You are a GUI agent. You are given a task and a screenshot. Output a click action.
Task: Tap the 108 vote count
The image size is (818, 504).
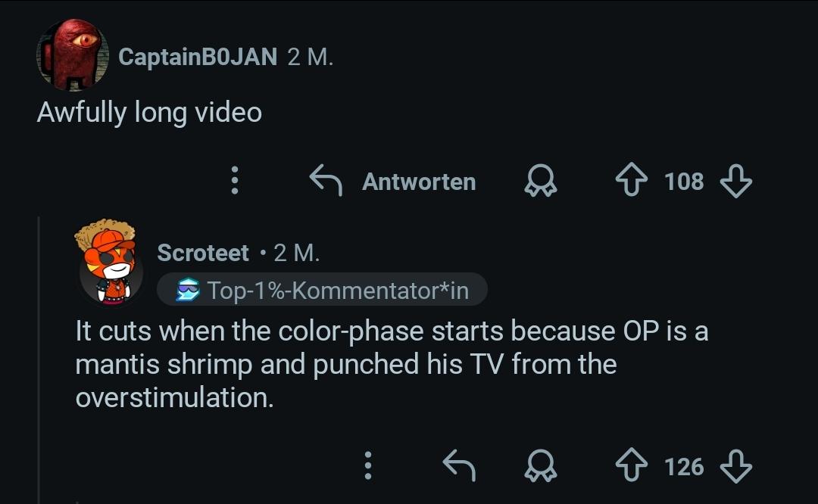(x=684, y=182)
